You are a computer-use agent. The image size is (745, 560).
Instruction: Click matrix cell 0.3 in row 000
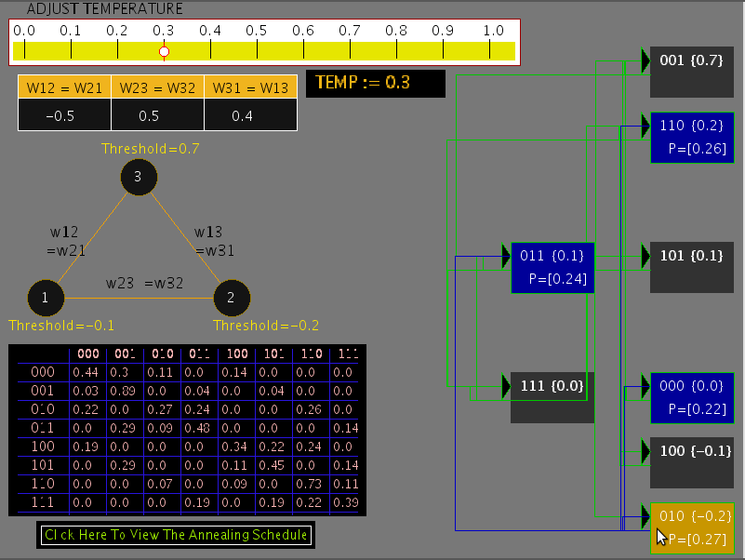point(120,372)
